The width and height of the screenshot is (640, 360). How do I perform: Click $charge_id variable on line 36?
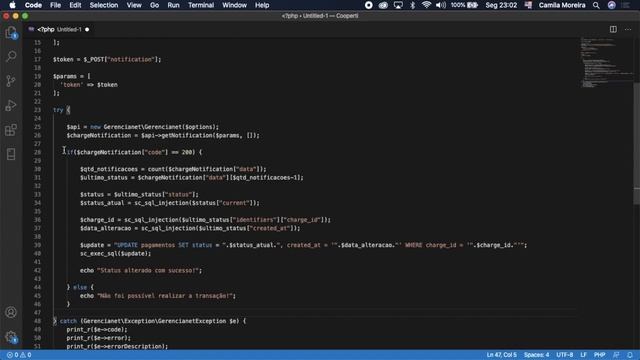pos(97,220)
